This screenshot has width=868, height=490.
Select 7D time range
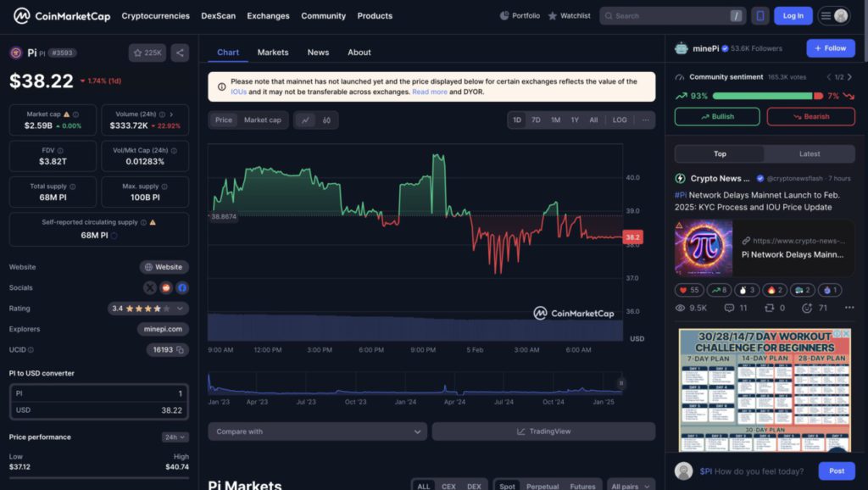coord(536,120)
